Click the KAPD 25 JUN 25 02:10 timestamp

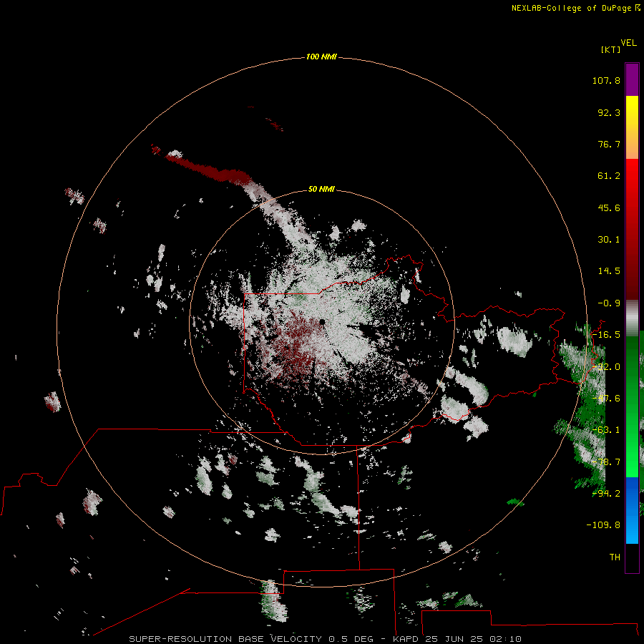coord(457,639)
